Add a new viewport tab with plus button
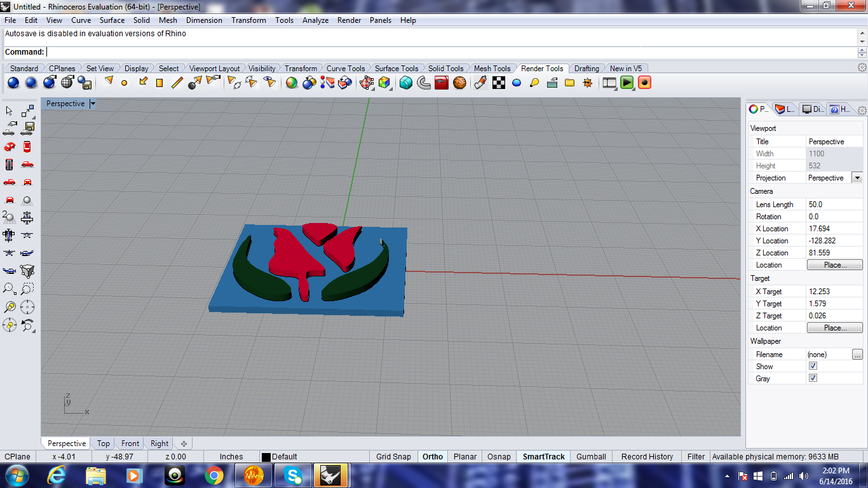This screenshot has height=488, width=868. click(184, 444)
